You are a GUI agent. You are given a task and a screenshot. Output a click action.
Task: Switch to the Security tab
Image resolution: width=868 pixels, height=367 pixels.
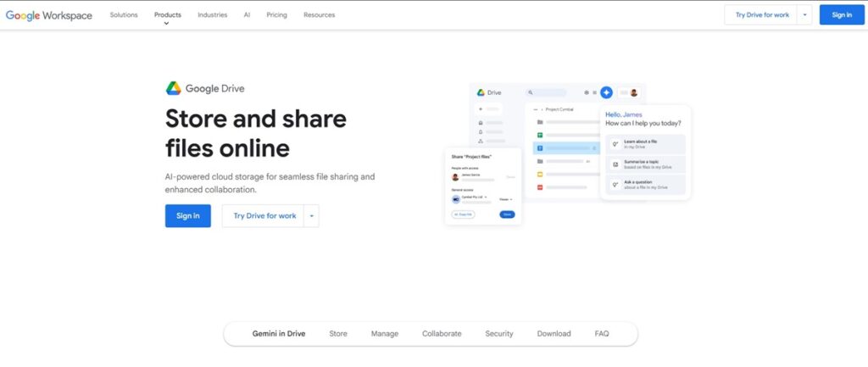(498, 334)
